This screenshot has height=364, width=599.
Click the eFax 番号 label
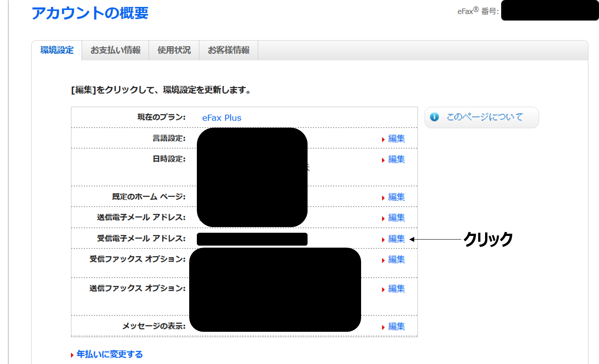pyautogui.click(x=478, y=11)
